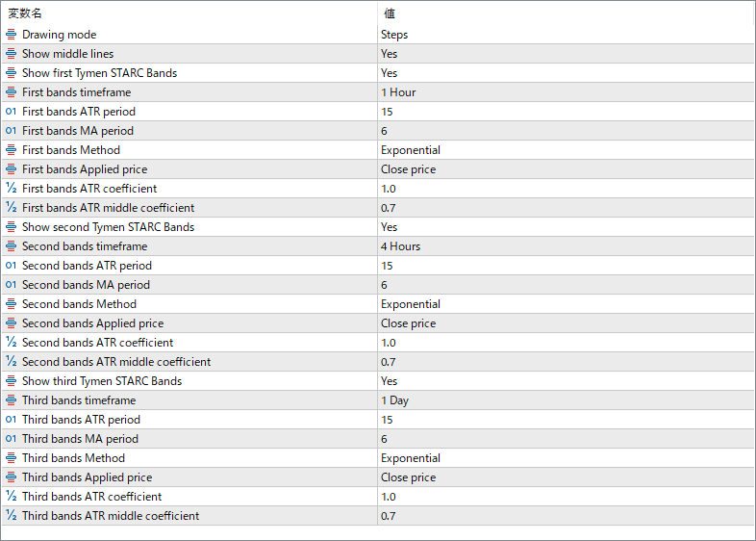Viewport: 756px width, 541px height.
Task: Toggle Show first Tymen STARC Bands value
Action: coord(389,73)
